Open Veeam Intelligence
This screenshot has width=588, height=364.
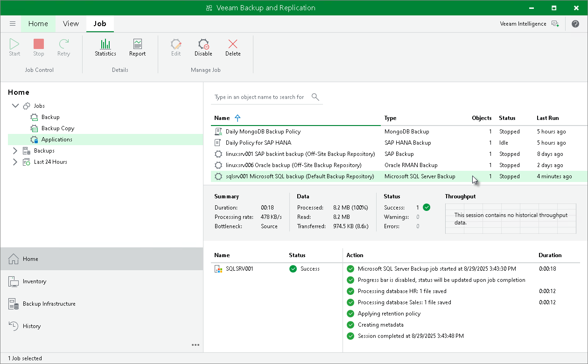523,23
